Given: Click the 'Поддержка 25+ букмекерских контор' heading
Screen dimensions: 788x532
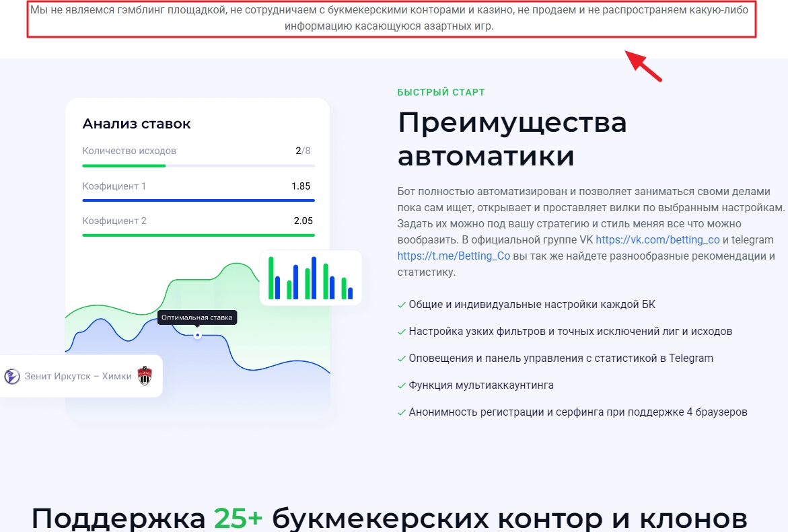Looking at the screenshot, I should coord(390,519).
